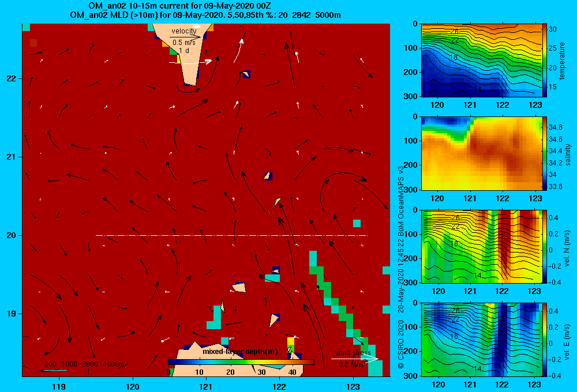This screenshot has width=577, height=392.
Task: Click the 'vel. N (m/s)' label
Action: pos(567,248)
